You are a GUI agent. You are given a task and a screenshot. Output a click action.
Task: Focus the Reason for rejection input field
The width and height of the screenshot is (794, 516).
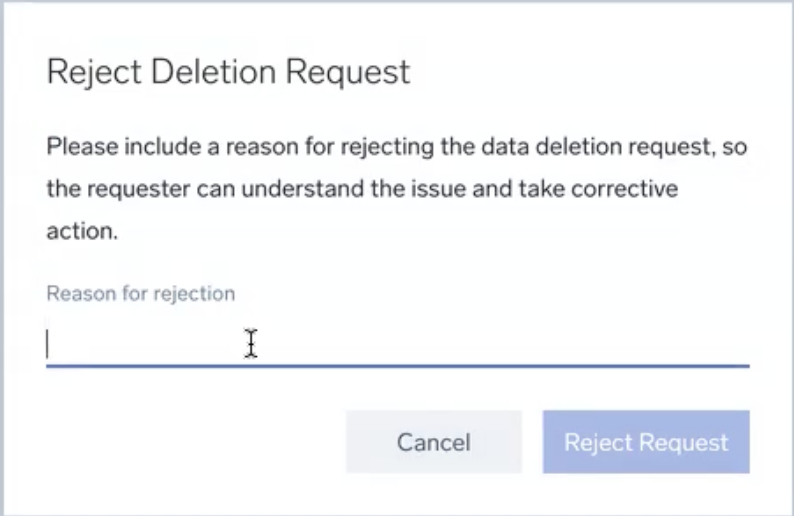[397, 344]
